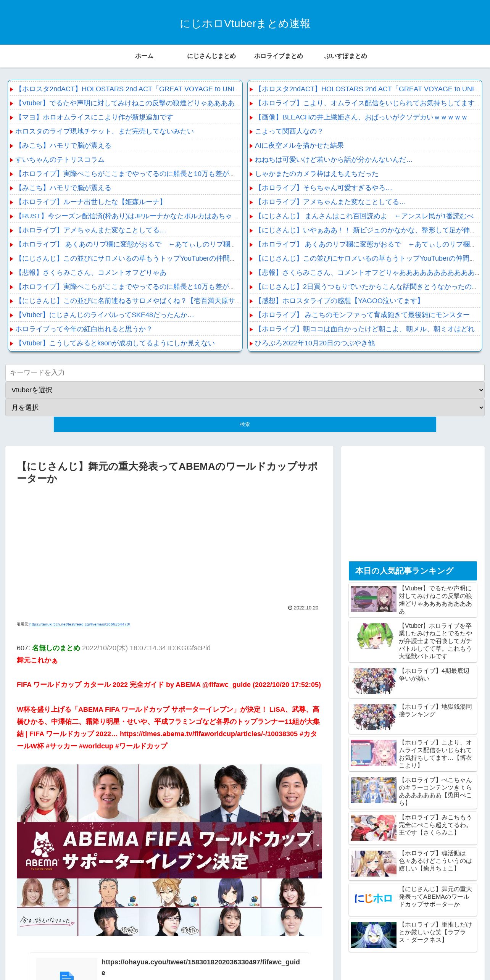
Task: Open left list link すいちゃんのテトリスコラム
Action: [x=60, y=160]
